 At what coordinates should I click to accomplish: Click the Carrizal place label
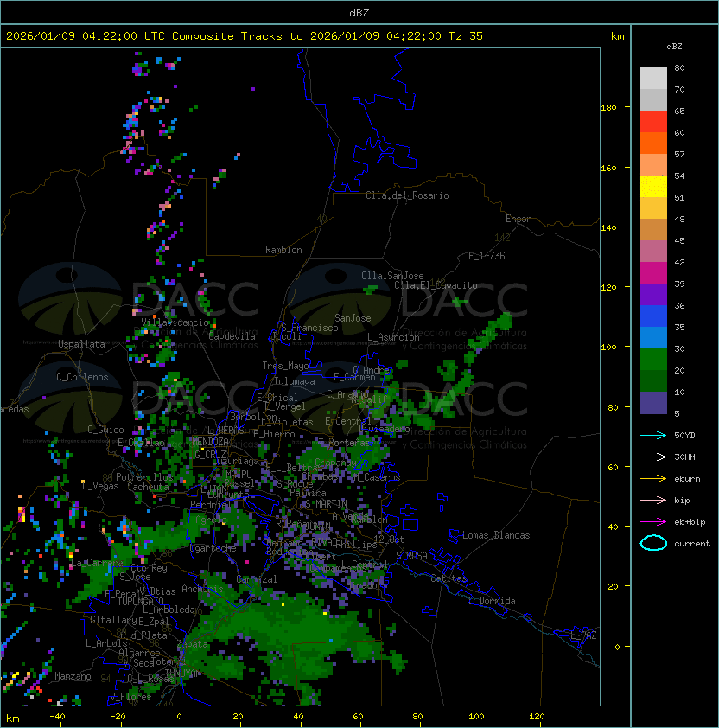[x=257, y=579]
